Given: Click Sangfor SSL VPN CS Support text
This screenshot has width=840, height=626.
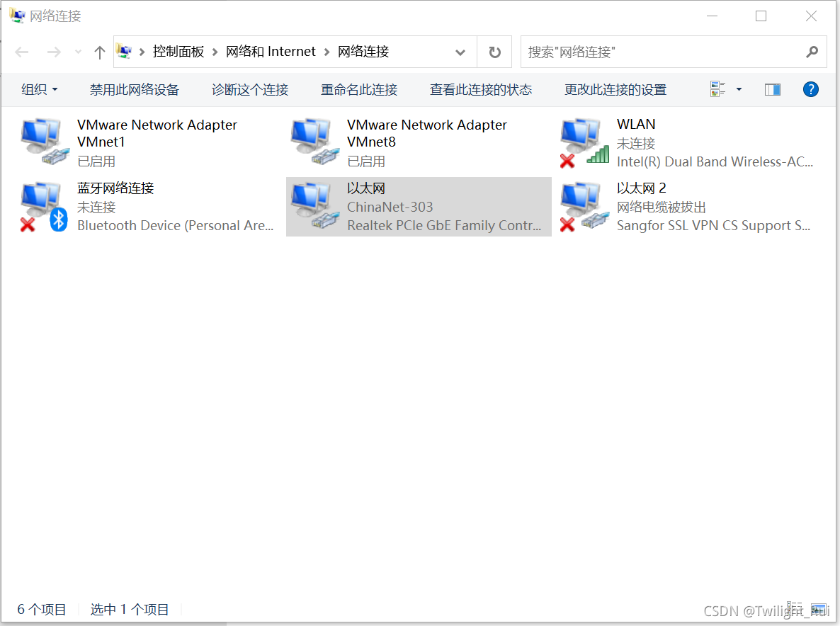Looking at the screenshot, I should point(713,225).
